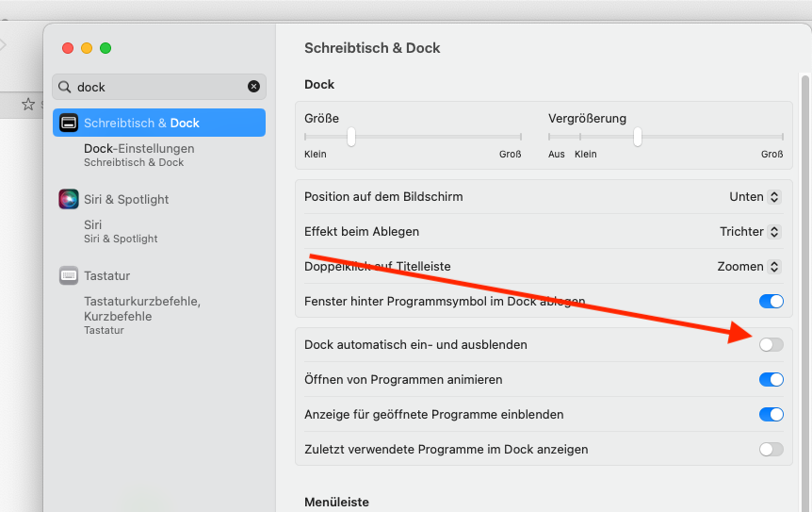Click the star icon behind the window
This screenshot has width=812, height=512.
tap(28, 104)
